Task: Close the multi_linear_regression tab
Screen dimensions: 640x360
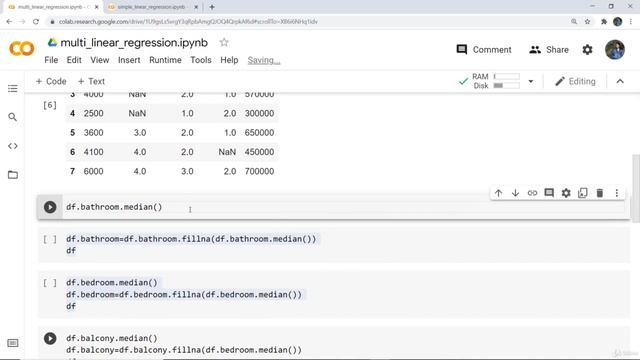Action: (97, 7)
